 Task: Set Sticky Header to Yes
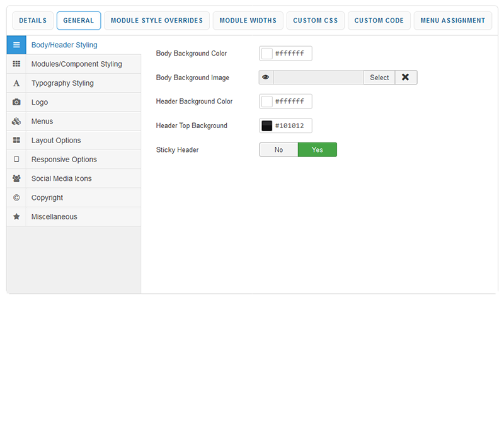pyautogui.click(x=317, y=149)
